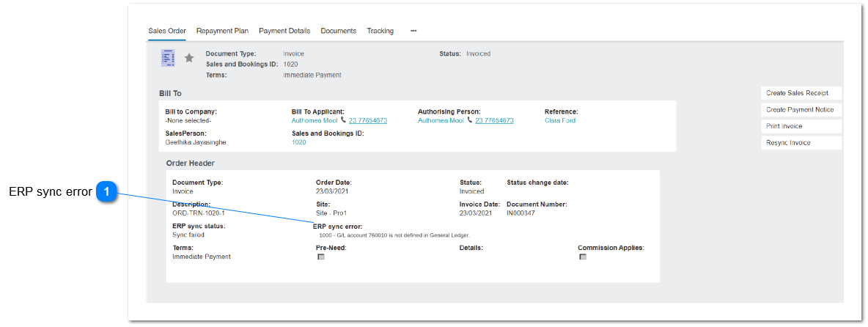Click the Print Invoice button
The image size is (868, 327).
coord(801,126)
